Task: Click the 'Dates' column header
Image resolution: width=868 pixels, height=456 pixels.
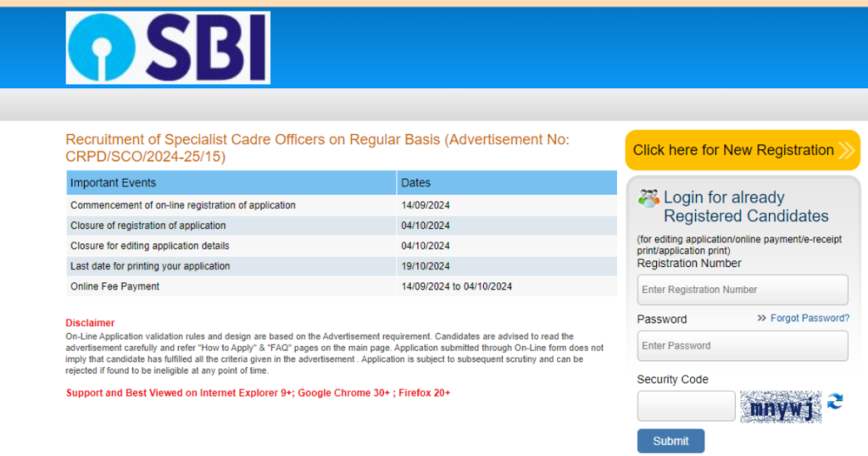Action: coord(507,182)
